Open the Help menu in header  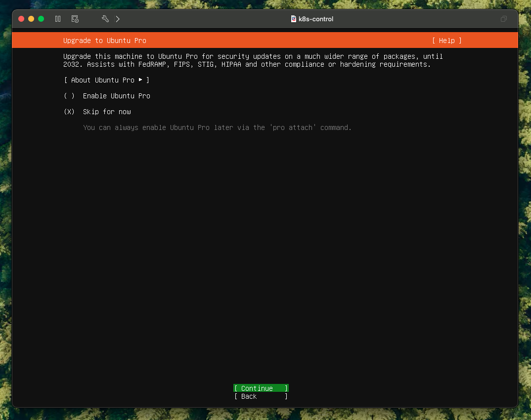[446, 41]
